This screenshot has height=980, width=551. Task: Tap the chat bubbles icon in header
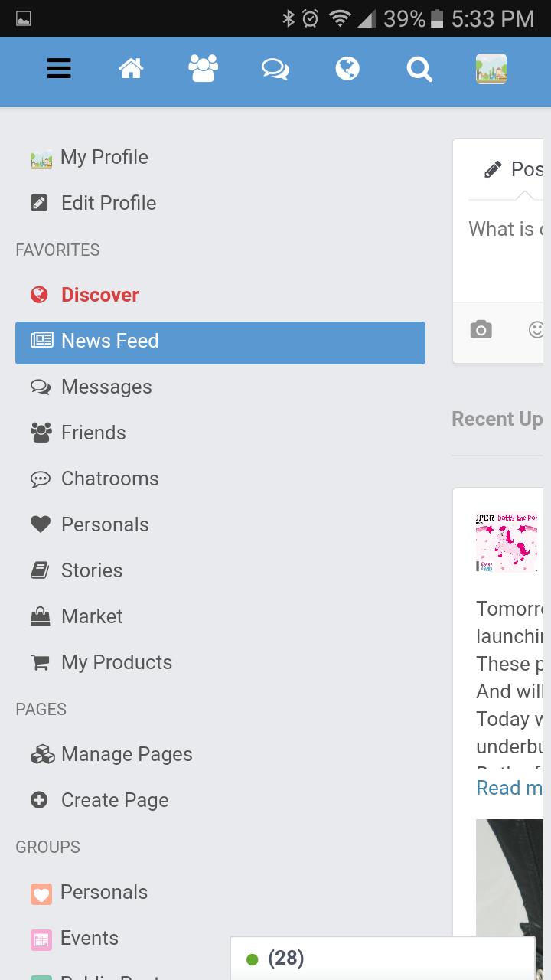pos(275,69)
